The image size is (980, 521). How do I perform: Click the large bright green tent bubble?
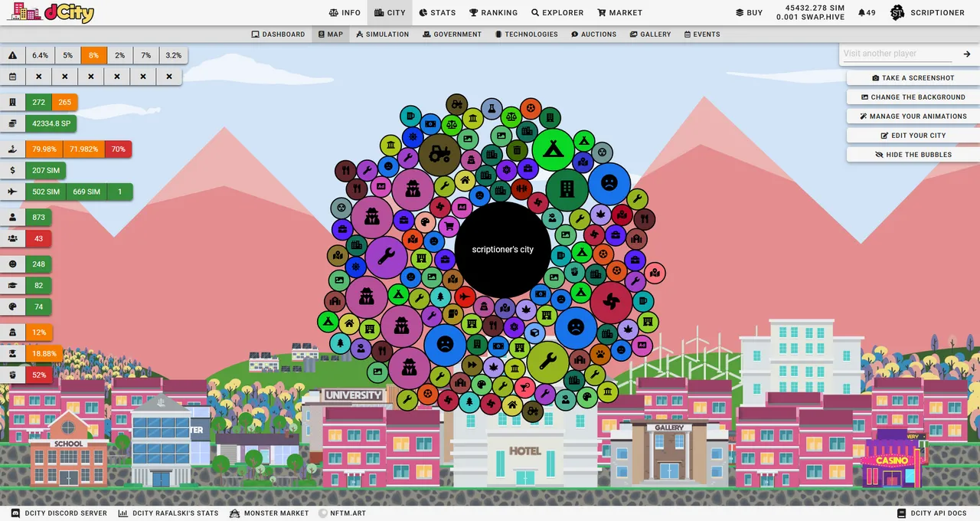pos(554,149)
